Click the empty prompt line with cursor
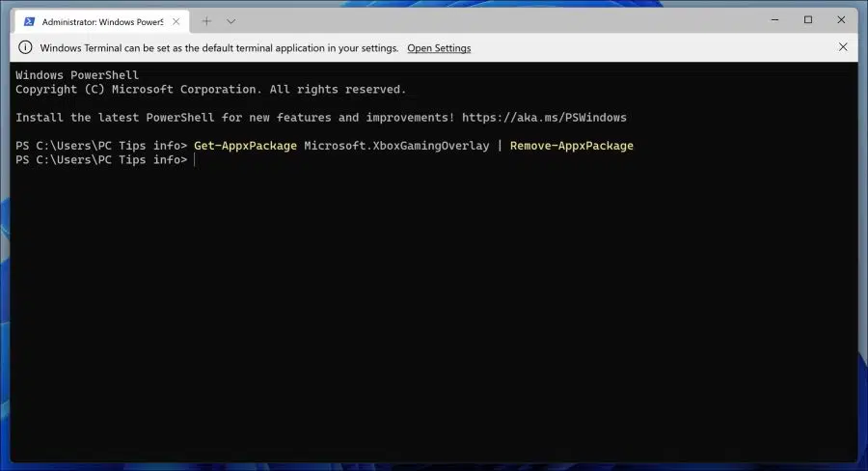The width and height of the screenshot is (868, 471). pyautogui.click(x=105, y=160)
